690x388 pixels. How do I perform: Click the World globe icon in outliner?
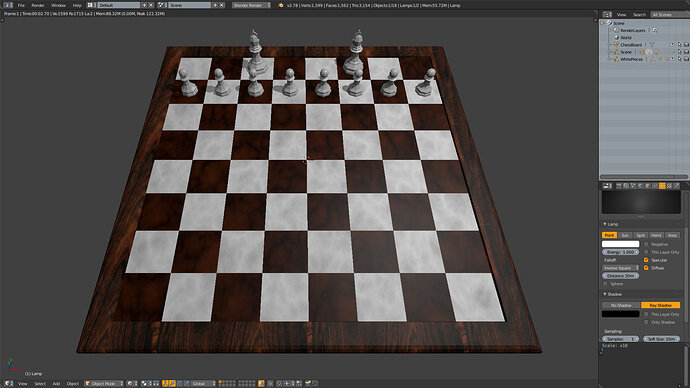click(x=617, y=37)
